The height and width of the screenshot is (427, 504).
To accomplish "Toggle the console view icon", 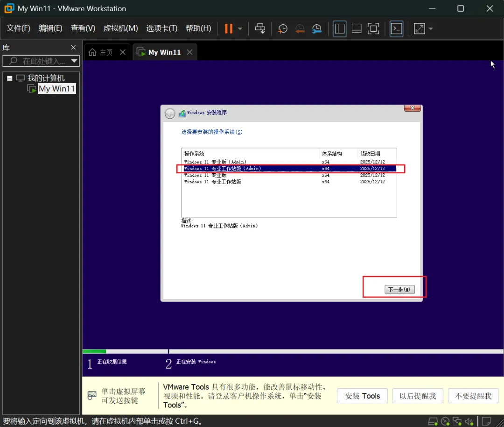I will (396, 28).
